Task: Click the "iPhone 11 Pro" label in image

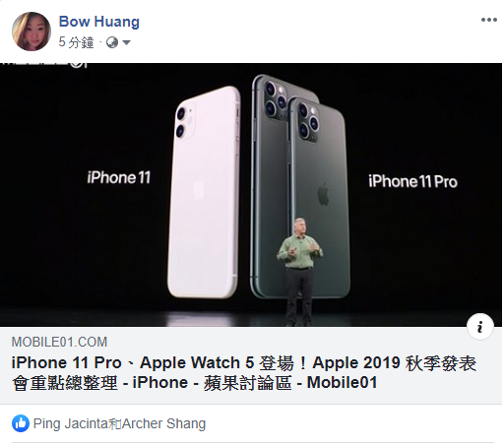Action: 412,181
